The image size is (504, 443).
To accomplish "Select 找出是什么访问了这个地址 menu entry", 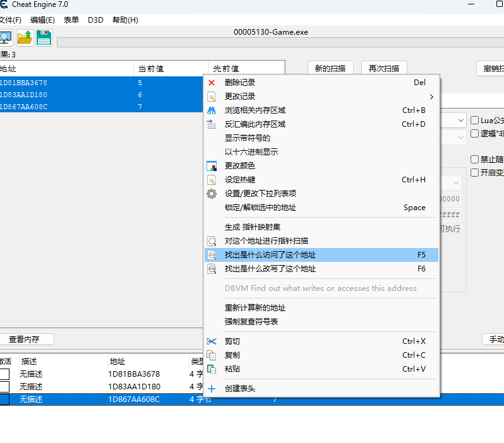I will [x=321, y=255].
